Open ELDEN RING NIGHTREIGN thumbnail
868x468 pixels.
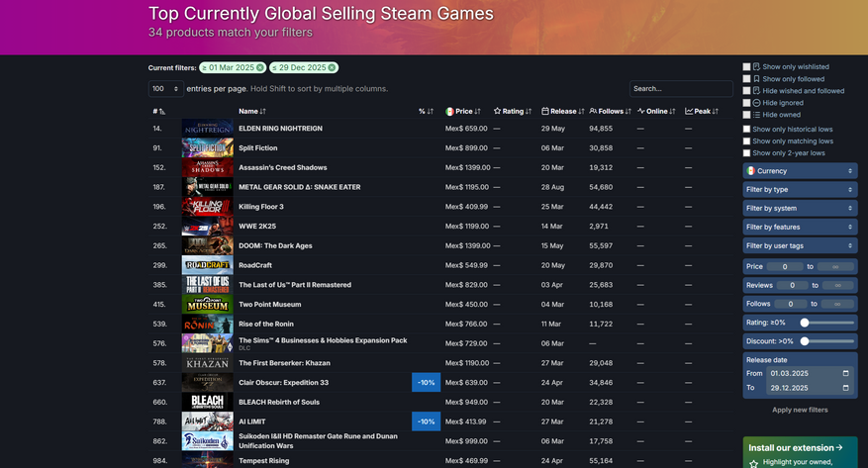coord(208,129)
